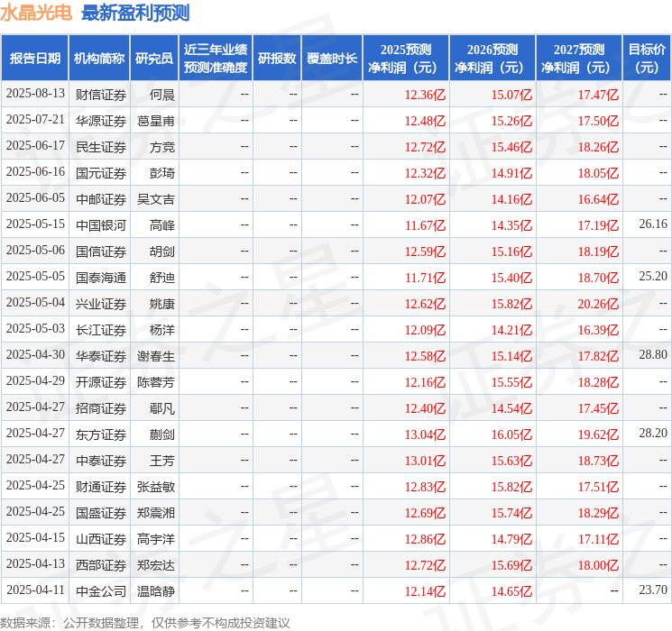Click date 2025-07-21
The height and width of the screenshot is (631, 672).
point(35,120)
